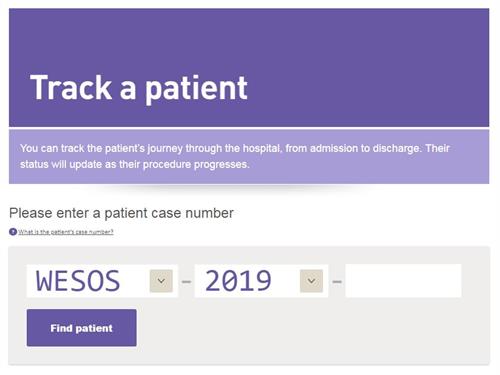Click the 2019 text in year selector

238,281
